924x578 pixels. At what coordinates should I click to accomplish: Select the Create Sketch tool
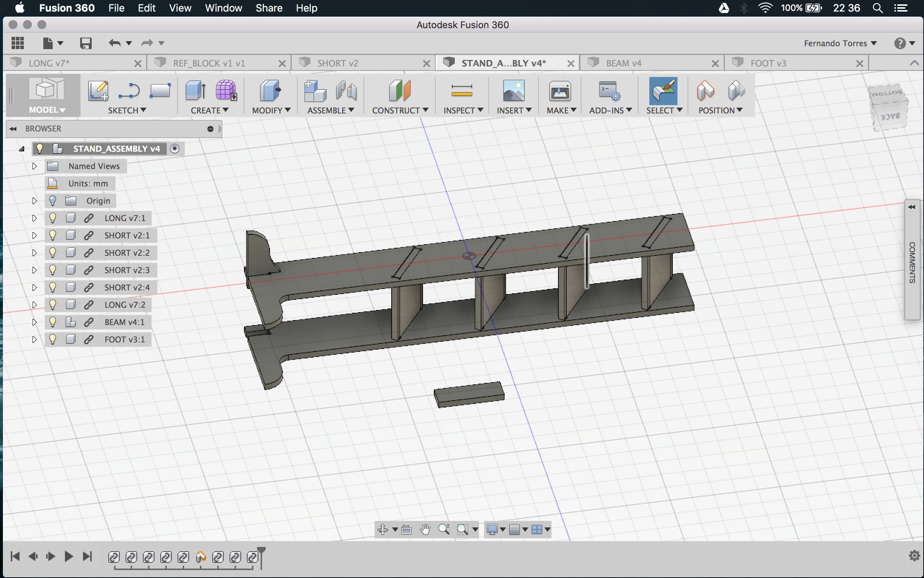(98, 91)
